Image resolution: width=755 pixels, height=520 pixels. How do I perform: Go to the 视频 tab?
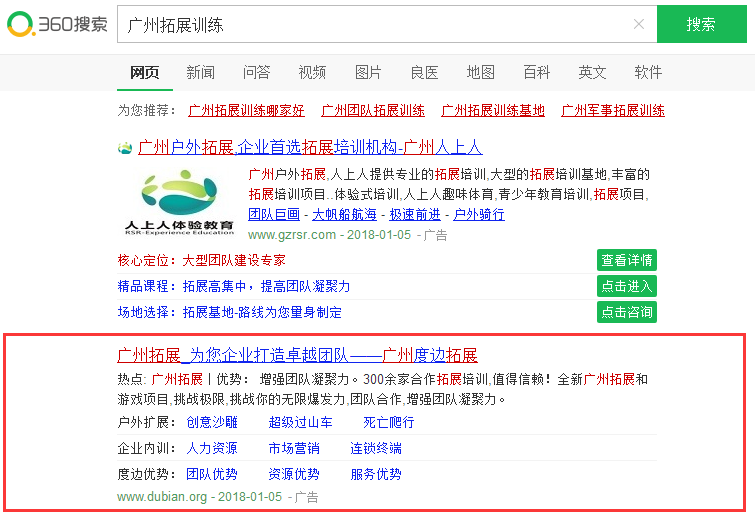(x=312, y=73)
